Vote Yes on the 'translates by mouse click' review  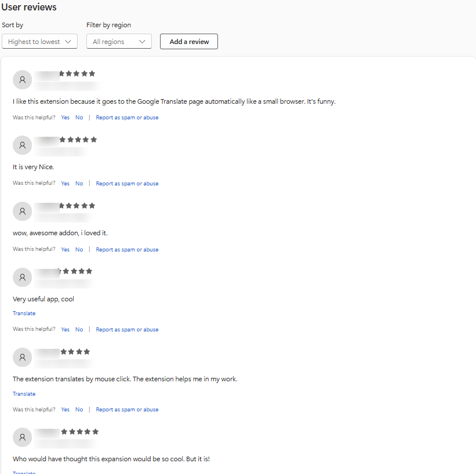66,409
